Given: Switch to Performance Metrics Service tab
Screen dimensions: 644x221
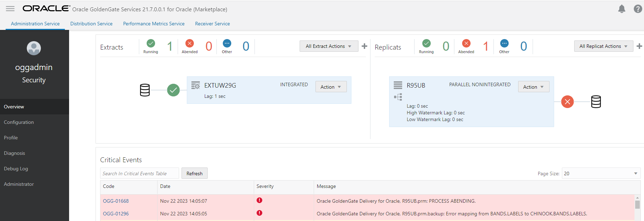Looking at the screenshot, I should 154,24.
